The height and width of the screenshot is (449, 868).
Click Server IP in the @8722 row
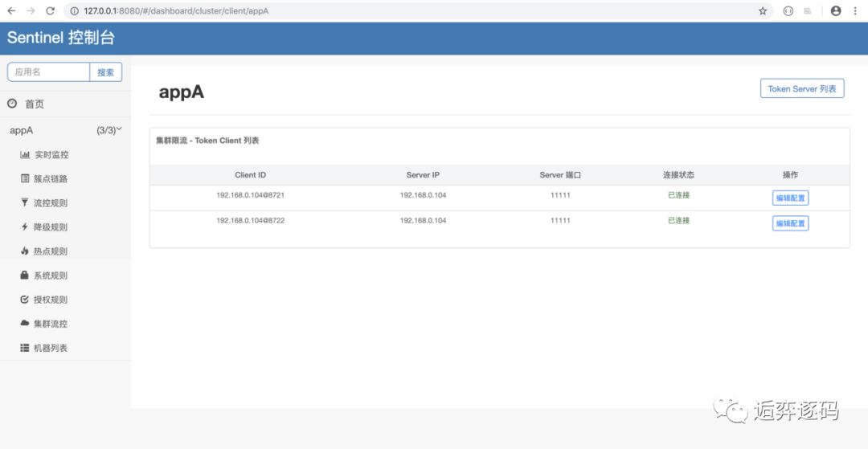(423, 220)
